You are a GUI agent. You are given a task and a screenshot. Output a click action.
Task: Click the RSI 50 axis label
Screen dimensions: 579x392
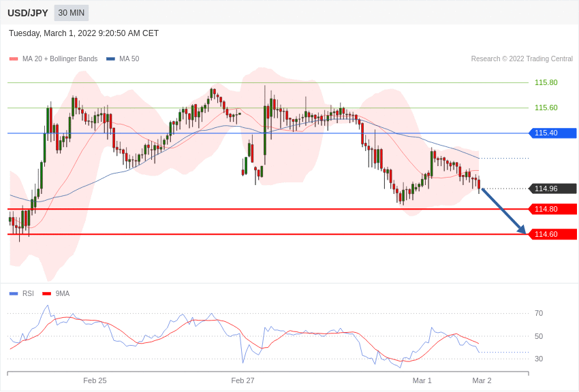click(539, 336)
